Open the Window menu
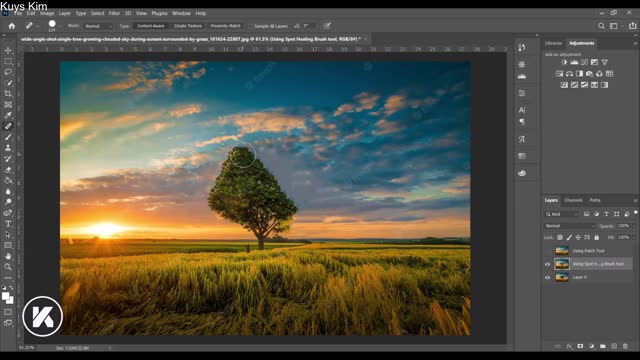The height and width of the screenshot is (360, 640). 181,13
